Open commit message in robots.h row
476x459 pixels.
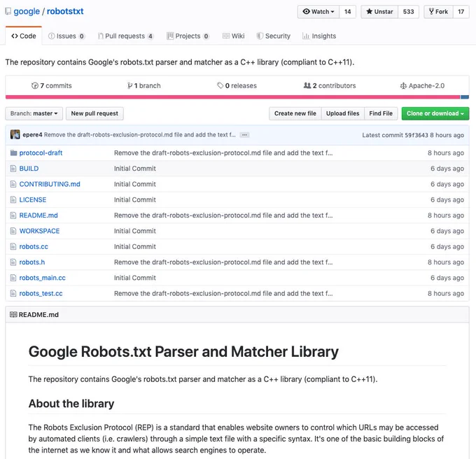[223, 262]
